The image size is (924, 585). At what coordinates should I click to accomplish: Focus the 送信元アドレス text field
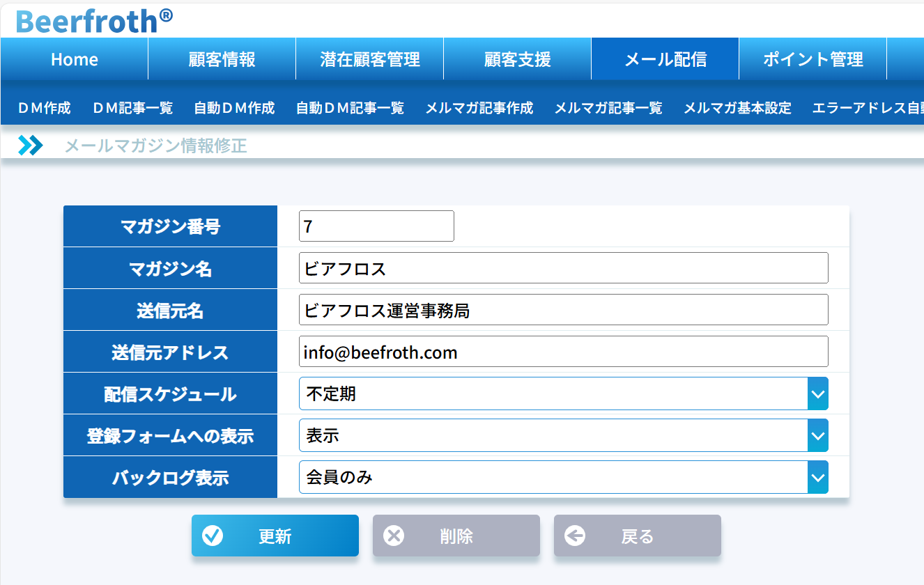click(x=563, y=352)
